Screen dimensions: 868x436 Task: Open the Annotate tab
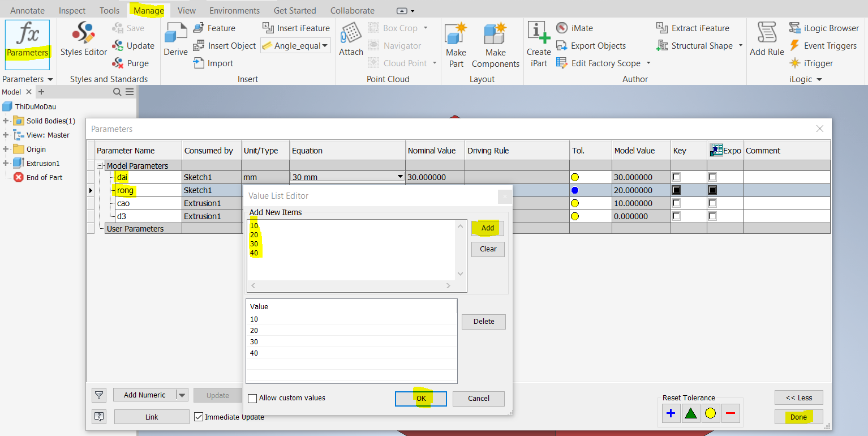(27, 10)
